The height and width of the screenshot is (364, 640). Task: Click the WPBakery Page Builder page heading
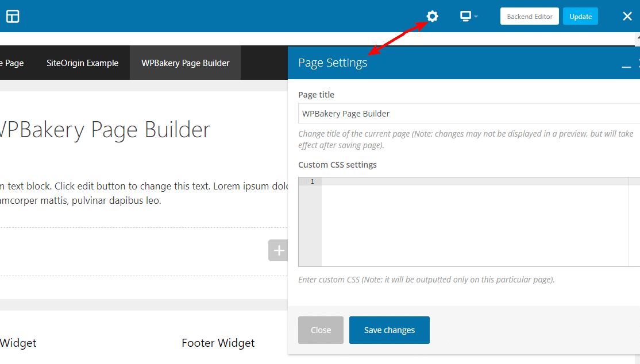[x=103, y=130]
